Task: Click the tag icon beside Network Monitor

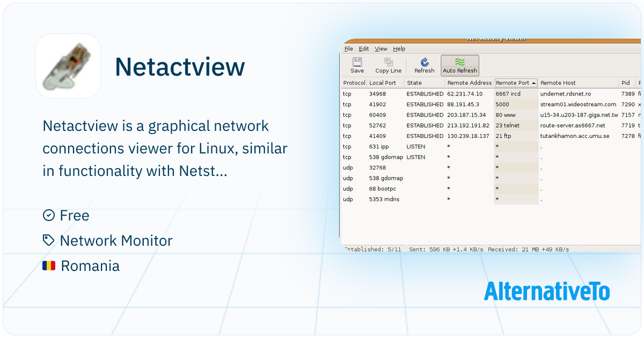Action: [x=49, y=240]
